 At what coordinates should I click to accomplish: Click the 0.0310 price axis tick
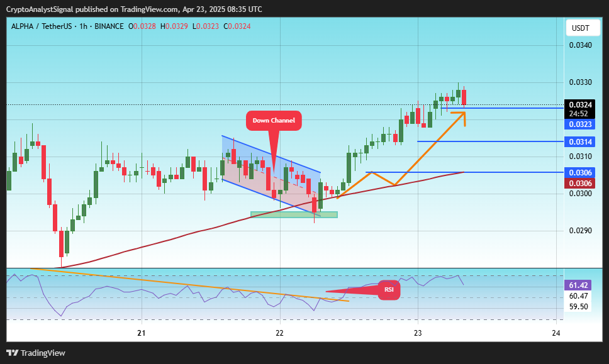[x=580, y=157]
